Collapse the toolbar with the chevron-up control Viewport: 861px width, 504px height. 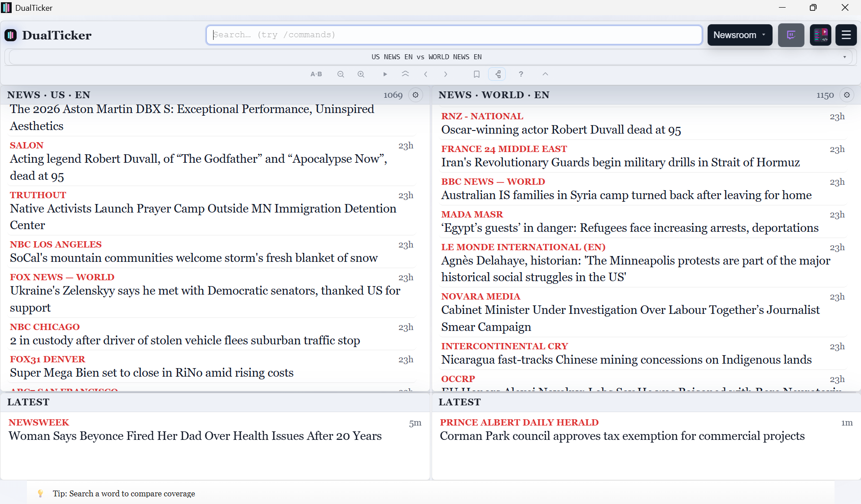545,74
